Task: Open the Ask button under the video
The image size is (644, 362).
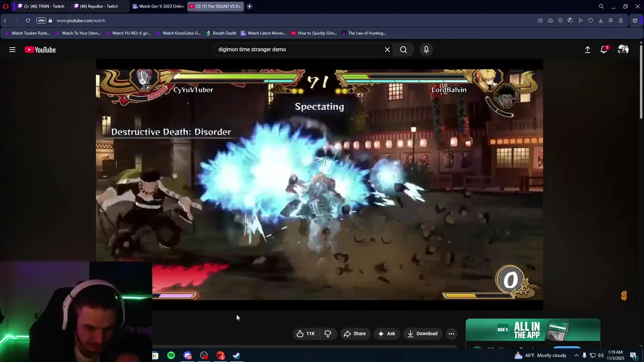Action: click(386, 334)
